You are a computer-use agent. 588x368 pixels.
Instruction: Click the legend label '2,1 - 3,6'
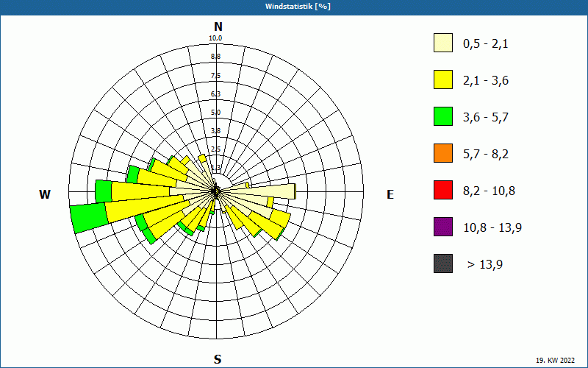pyautogui.click(x=486, y=81)
